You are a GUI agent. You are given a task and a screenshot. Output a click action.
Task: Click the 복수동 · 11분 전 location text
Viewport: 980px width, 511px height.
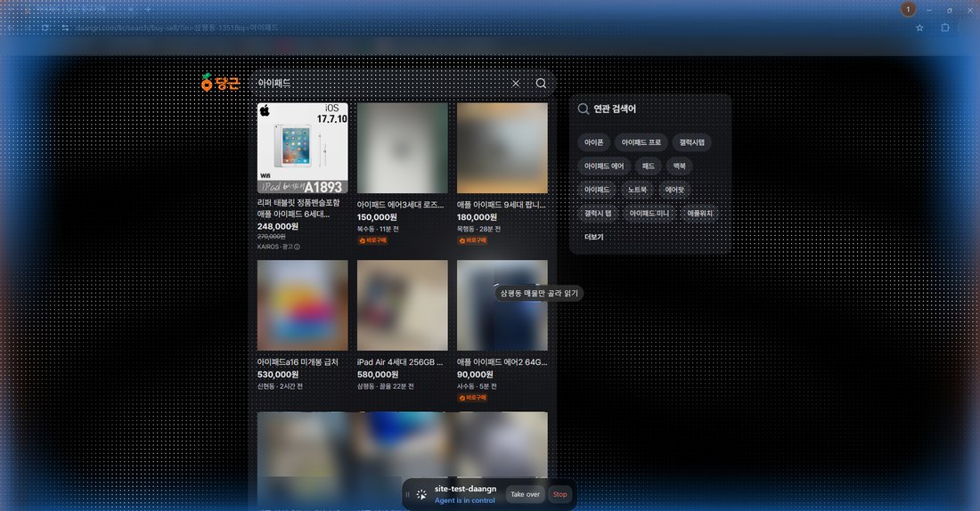pyautogui.click(x=378, y=230)
